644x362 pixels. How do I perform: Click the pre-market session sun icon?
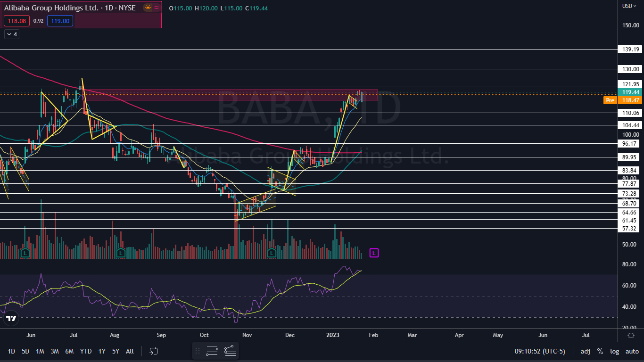pyautogui.click(x=148, y=8)
